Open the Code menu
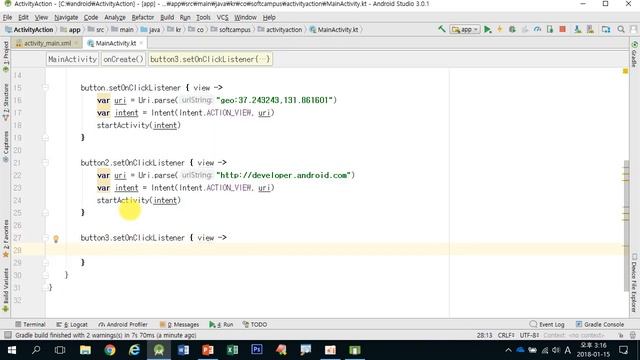Screen dimensions: 640x360 click(x=91, y=17)
